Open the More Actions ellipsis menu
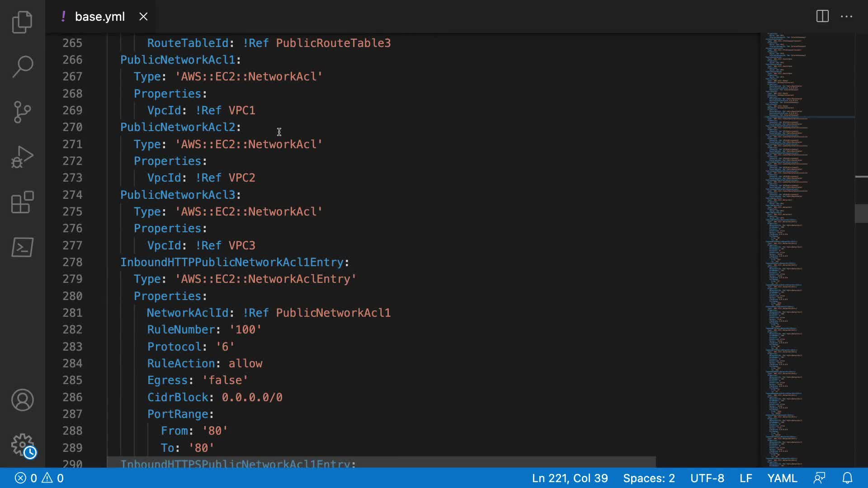Image resolution: width=868 pixels, height=488 pixels. point(846,17)
